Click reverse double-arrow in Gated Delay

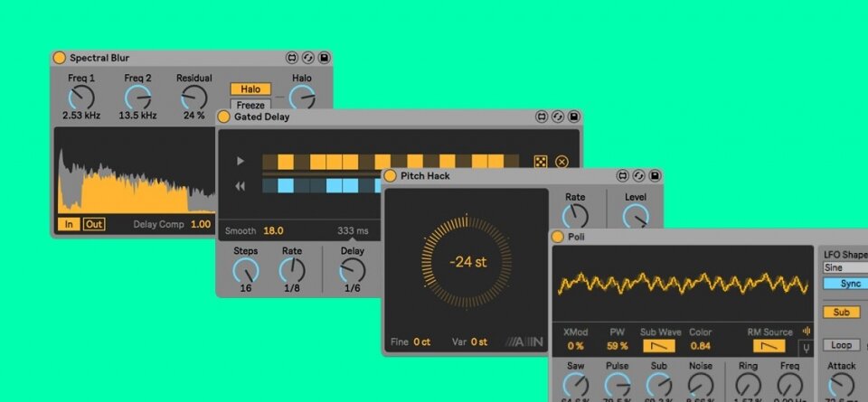click(240, 186)
